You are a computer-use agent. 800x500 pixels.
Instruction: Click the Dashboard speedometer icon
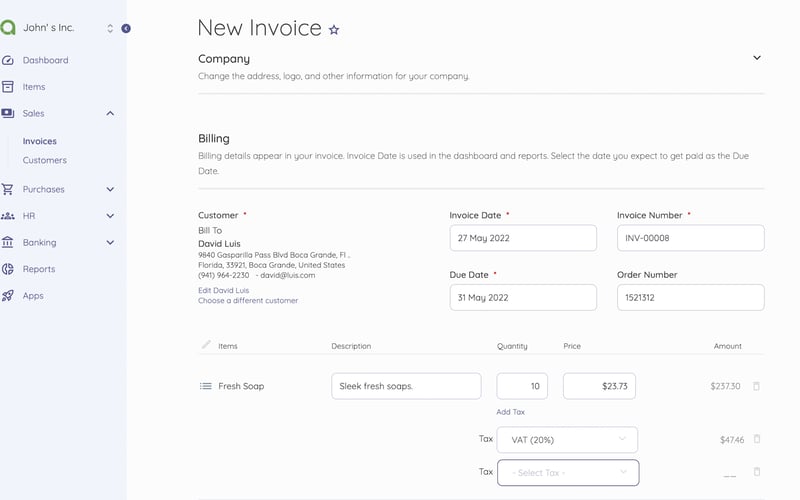coord(8,60)
